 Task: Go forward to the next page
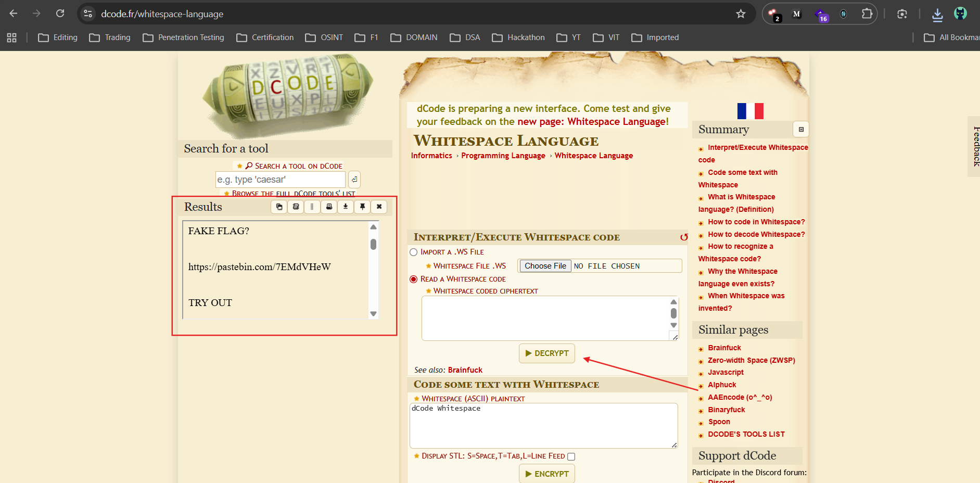pos(36,14)
